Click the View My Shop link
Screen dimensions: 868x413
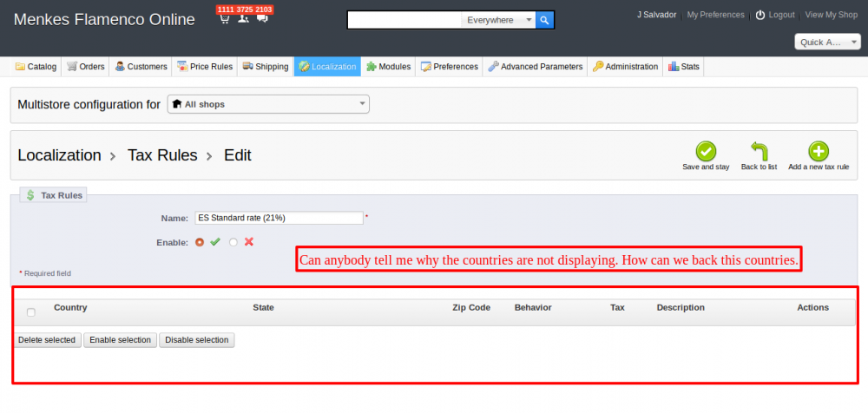pos(832,15)
